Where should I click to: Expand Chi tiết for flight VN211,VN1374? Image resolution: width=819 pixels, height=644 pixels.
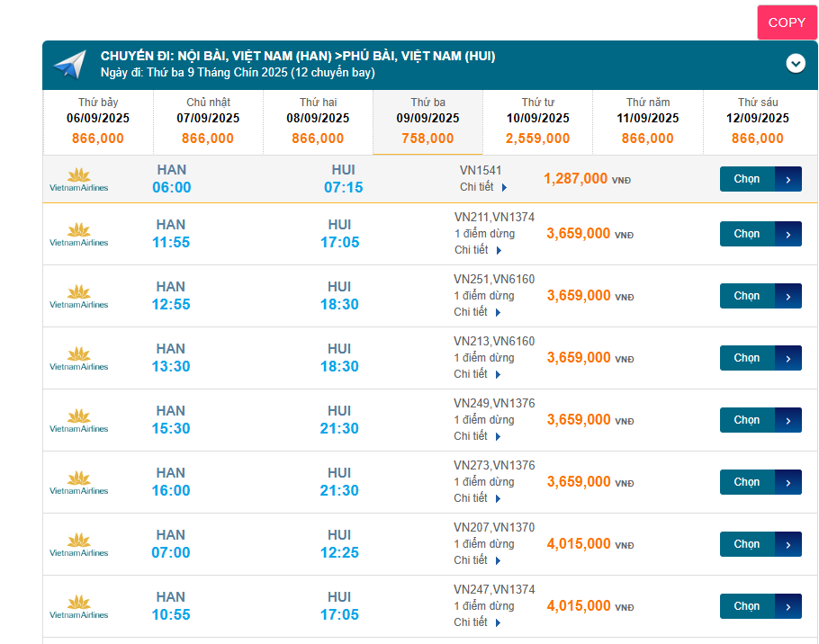[x=478, y=250]
